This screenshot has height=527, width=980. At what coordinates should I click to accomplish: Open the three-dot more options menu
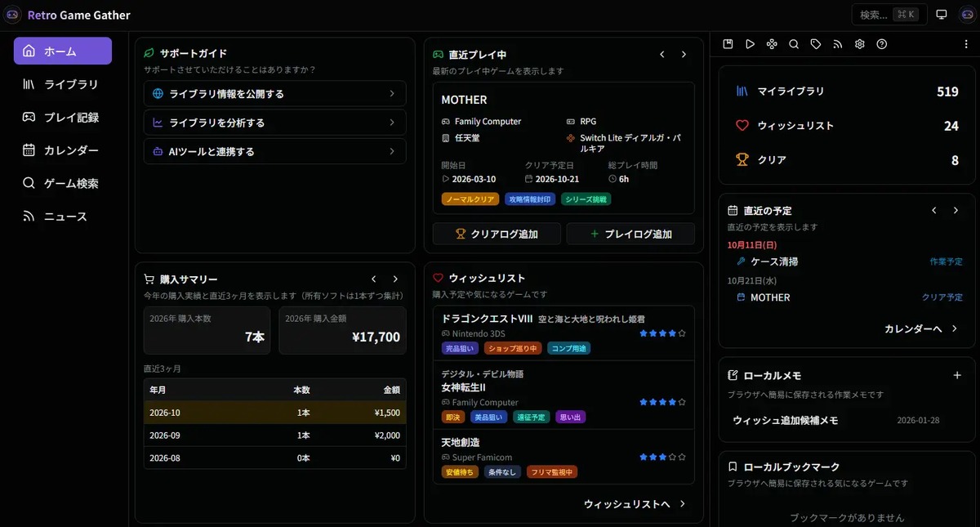coord(966,44)
